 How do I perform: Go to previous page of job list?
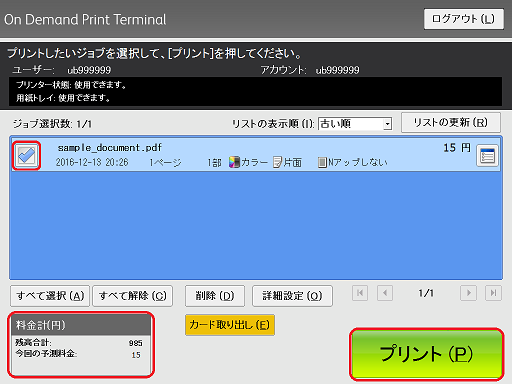(385, 293)
